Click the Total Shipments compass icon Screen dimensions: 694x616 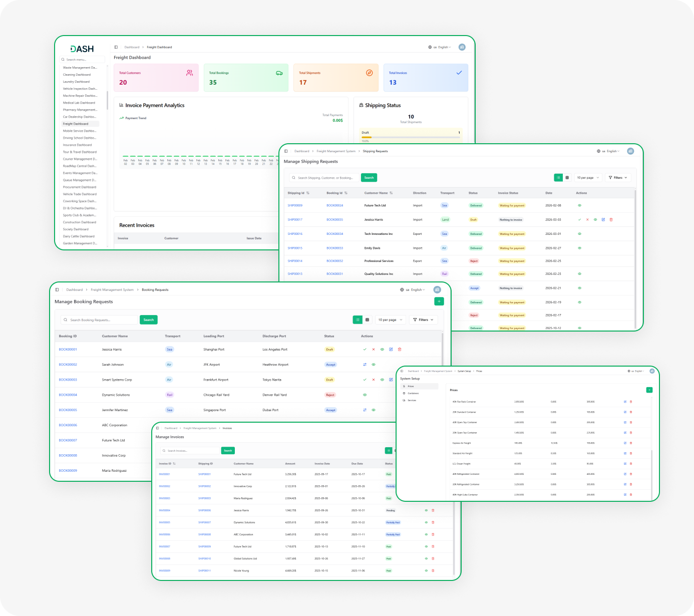(370, 73)
